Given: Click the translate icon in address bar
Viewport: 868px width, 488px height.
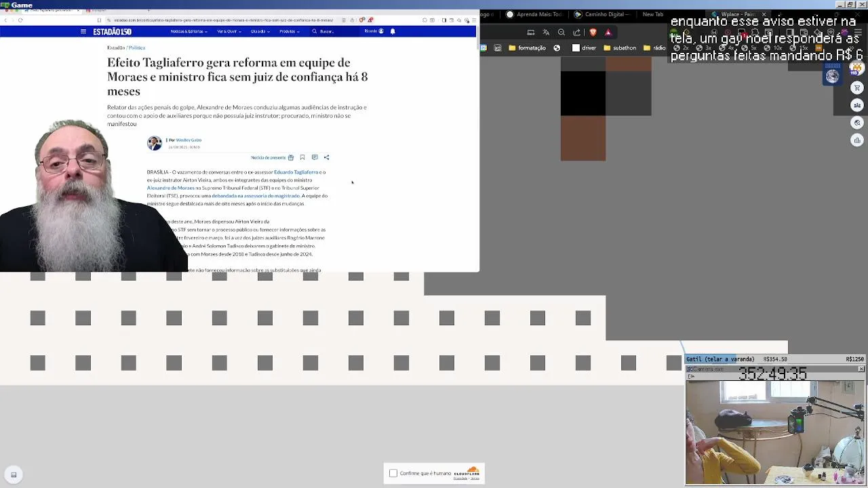Looking at the screenshot, I should tap(546, 32).
